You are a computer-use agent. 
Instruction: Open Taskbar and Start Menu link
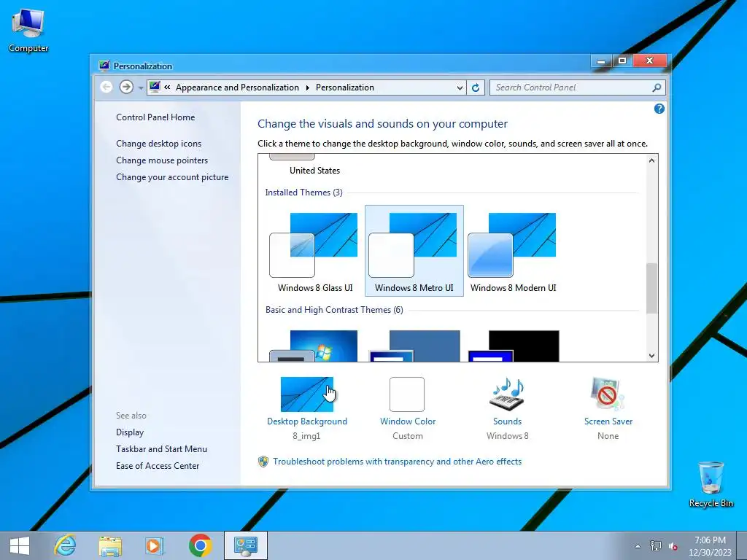tap(161, 449)
